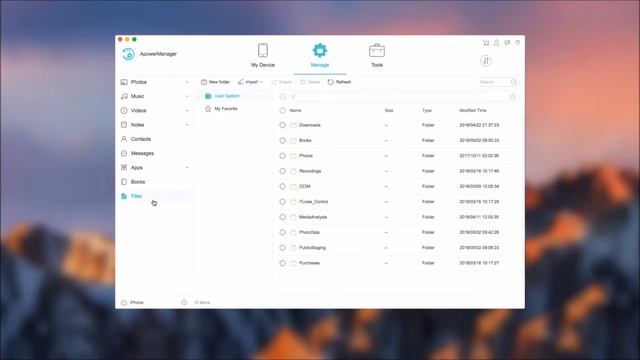Click the Files document sidebar icon

coord(124,196)
